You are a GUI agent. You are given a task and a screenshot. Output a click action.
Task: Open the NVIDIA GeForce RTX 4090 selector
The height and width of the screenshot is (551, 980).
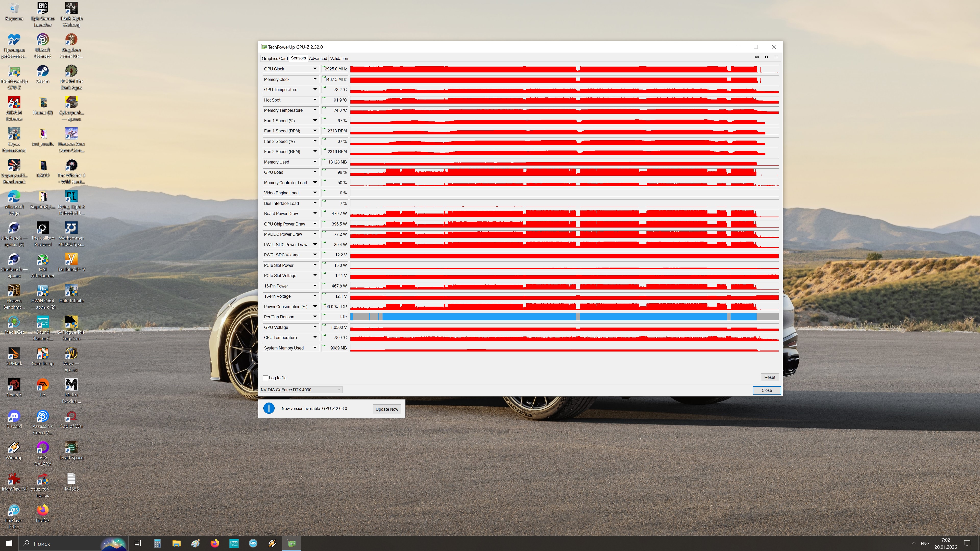point(301,390)
